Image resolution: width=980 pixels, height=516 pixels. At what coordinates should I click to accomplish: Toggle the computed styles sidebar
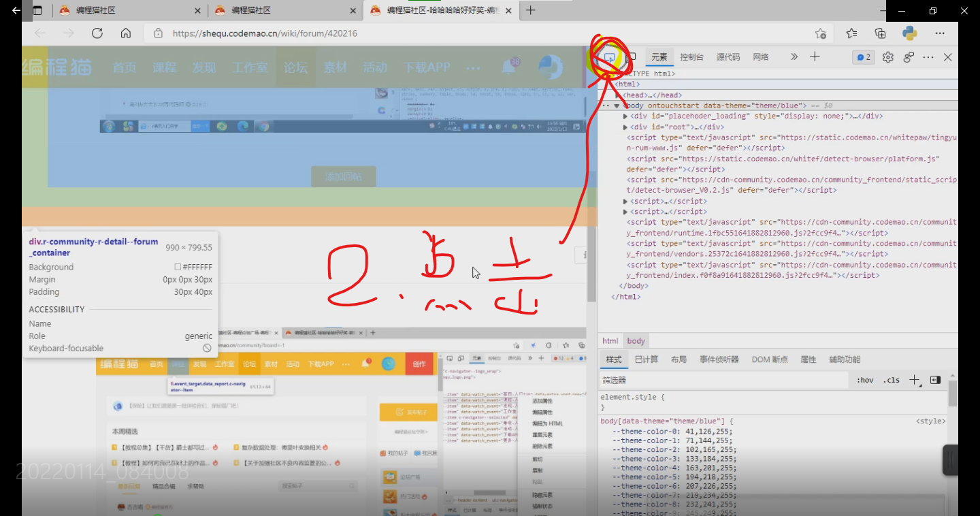[935, 380]
